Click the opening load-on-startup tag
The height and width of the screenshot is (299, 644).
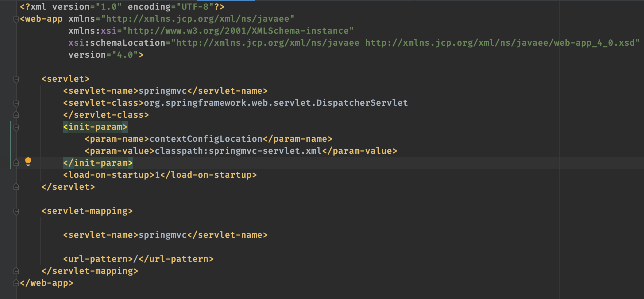pyautogui.click(x=109, y=175)
